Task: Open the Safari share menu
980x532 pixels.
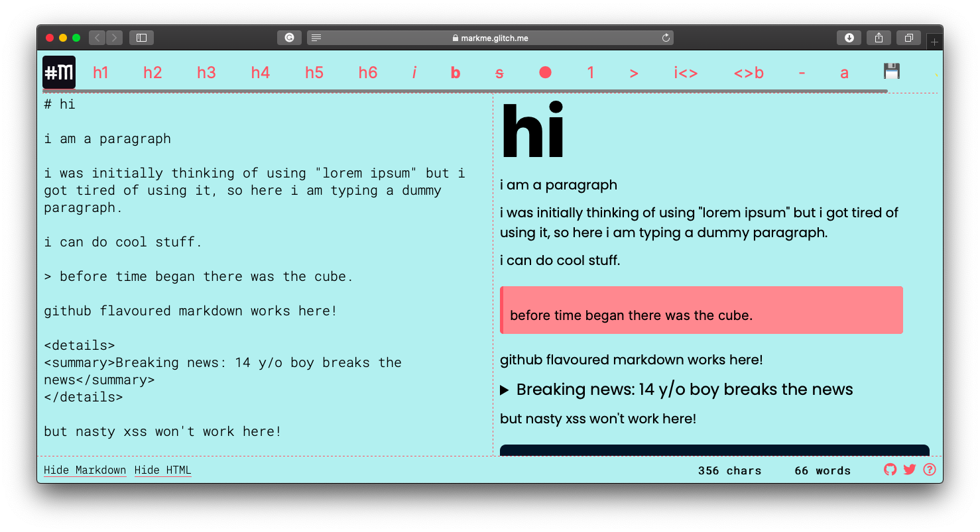Action: (x=879, y=38)
